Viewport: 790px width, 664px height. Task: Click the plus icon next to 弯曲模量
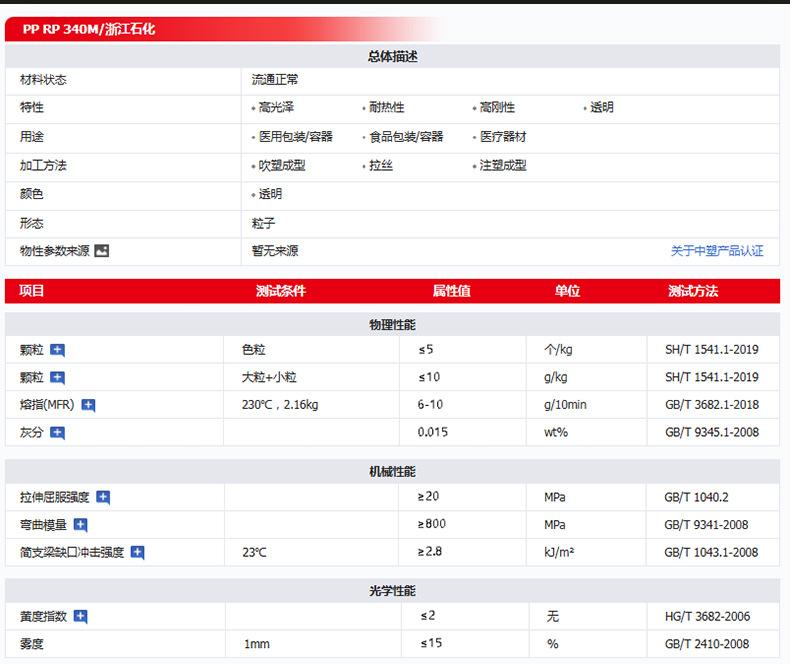click(x=80, y=525)
